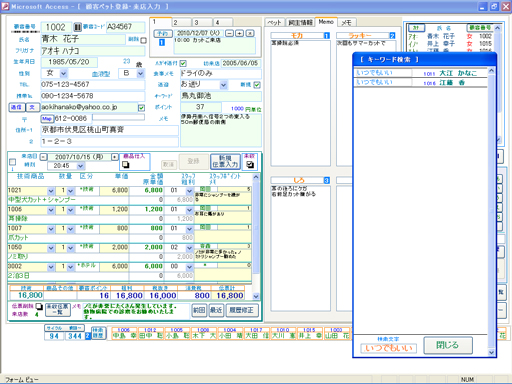Image resolution: width=512 pixels, height=384 pixels.
Task: Click the 前回 button
Action: pos(199,310)
